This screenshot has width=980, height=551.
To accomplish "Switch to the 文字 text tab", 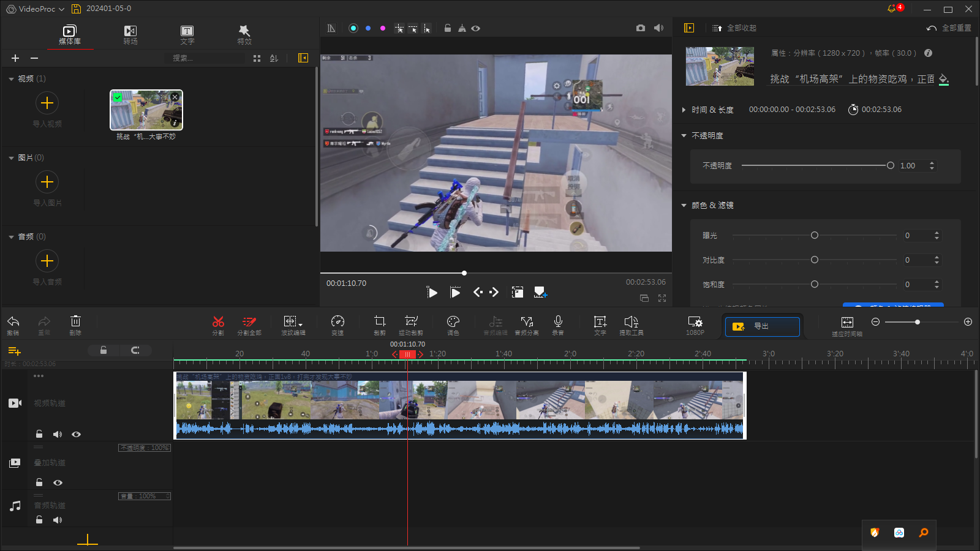I will pos(187,35).
